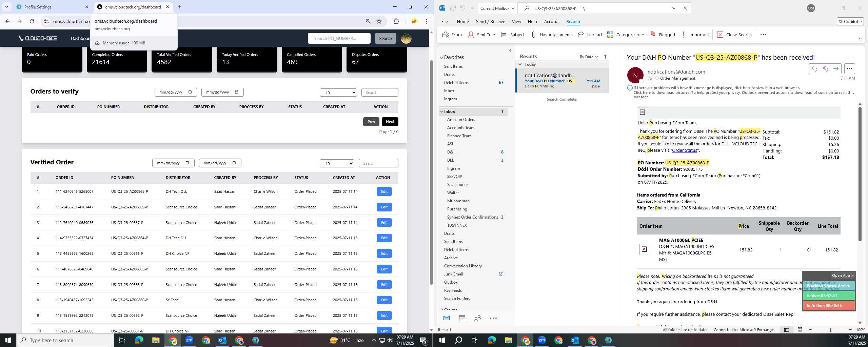Clear the Outlook search box
Viewport: 868px width, 347px height.
685,8
